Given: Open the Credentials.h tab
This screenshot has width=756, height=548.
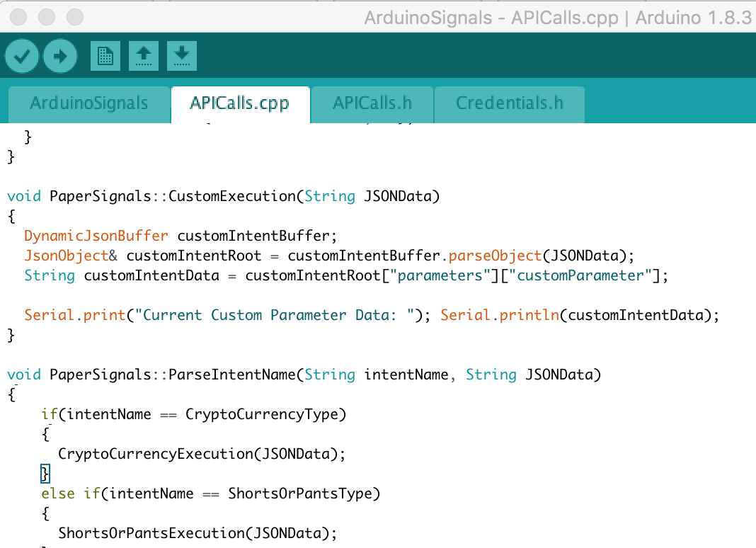Looking at the screenshot, I should point(510,103).
